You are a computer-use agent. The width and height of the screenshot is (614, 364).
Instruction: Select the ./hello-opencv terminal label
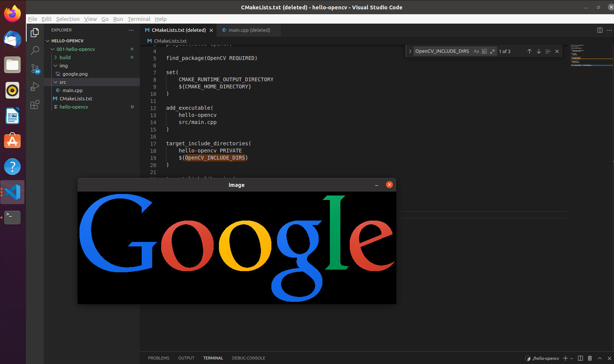click(x=542, y=358)
